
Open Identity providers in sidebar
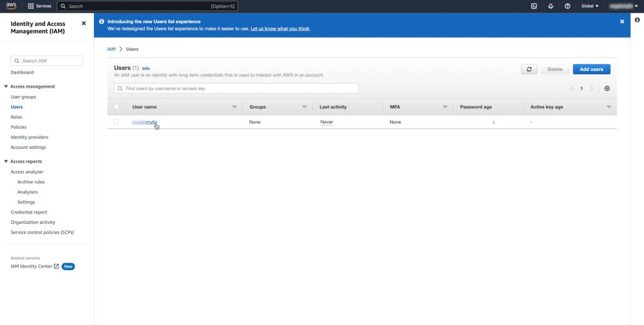(x=30, y=137)
